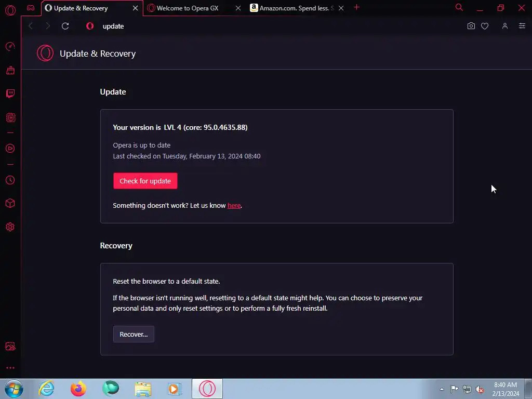This screenshot has width=532, height=399.
Task: Take a snapshot with camera icon
Action: pos(471,26)
